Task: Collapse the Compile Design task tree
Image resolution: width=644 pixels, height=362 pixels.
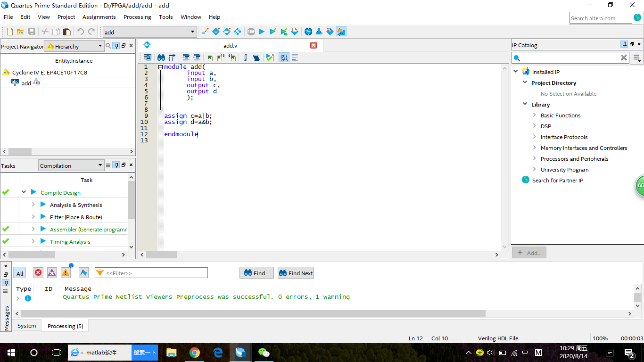Action: pos(24,192)
